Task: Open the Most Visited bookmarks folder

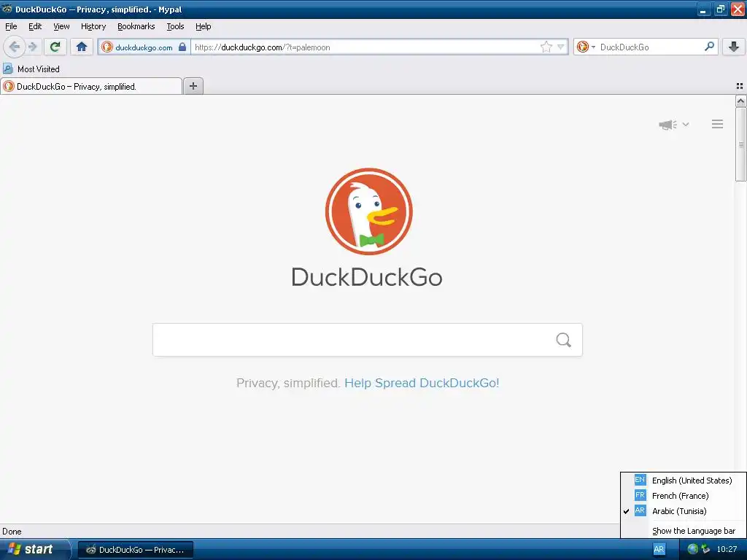Action: (31, 69)
